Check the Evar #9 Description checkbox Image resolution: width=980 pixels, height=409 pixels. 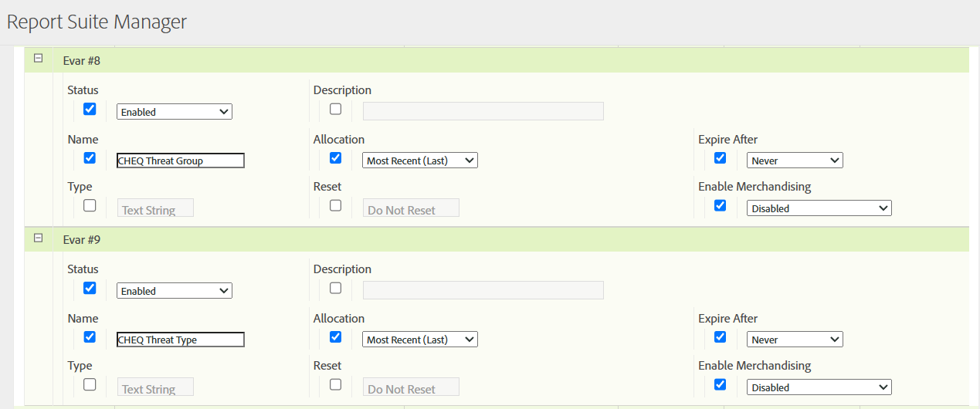click(x=335, y=288)
